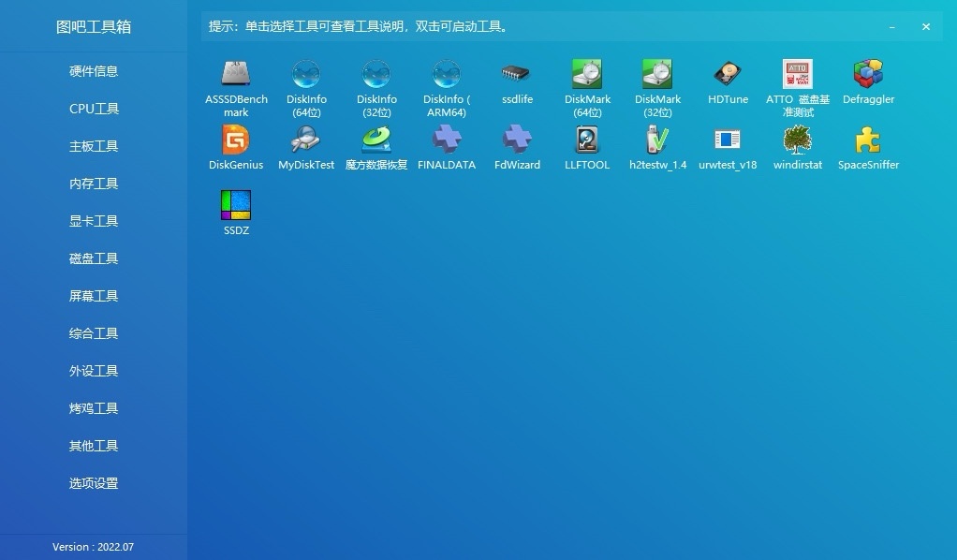The image size is (957, 560).
Task: Select the 磁盘工具 category
Action: [94, 258]
